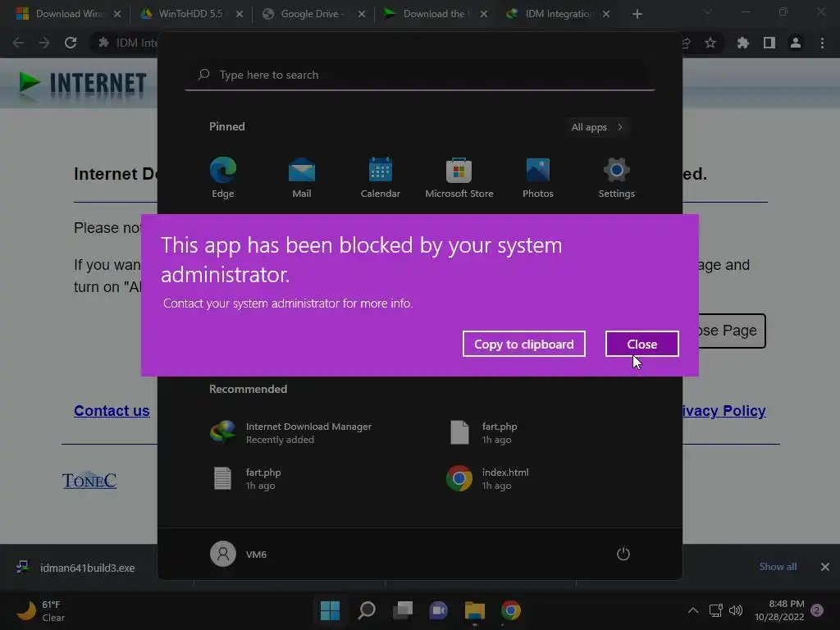The image size is (840, 630).
Task: Open downloaded idman641build3.exe
Action: click(x=78, y=568)
